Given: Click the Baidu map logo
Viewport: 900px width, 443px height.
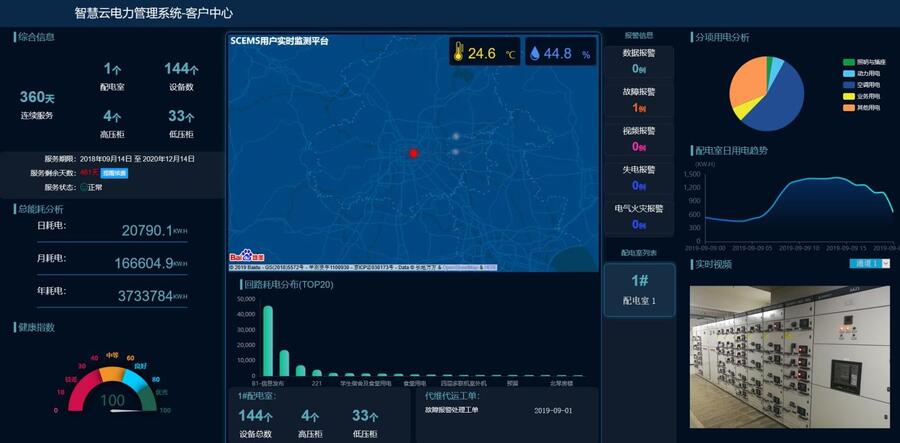Looking at the screenshot, I should pyautogui.click(x=243, y=256).
